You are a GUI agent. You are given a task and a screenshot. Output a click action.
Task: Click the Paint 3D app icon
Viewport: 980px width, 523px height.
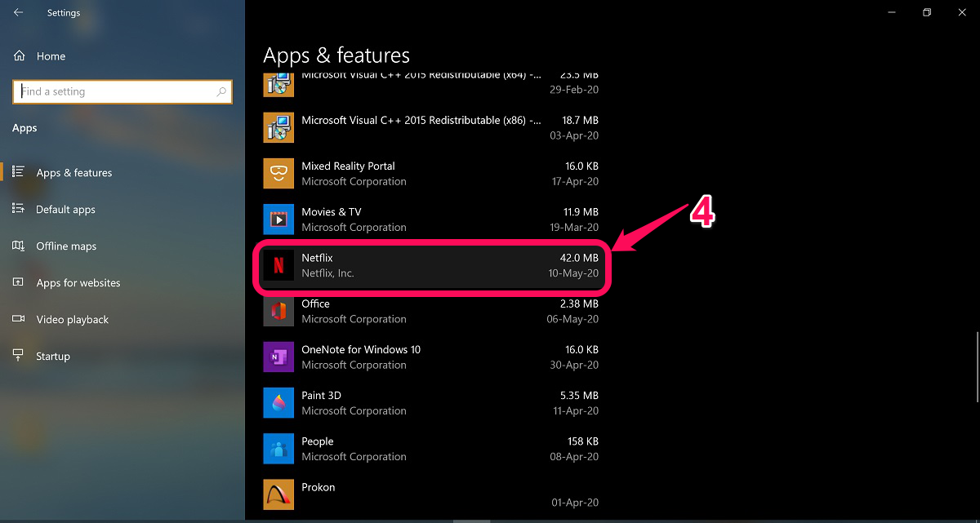[x=278, y=402]
